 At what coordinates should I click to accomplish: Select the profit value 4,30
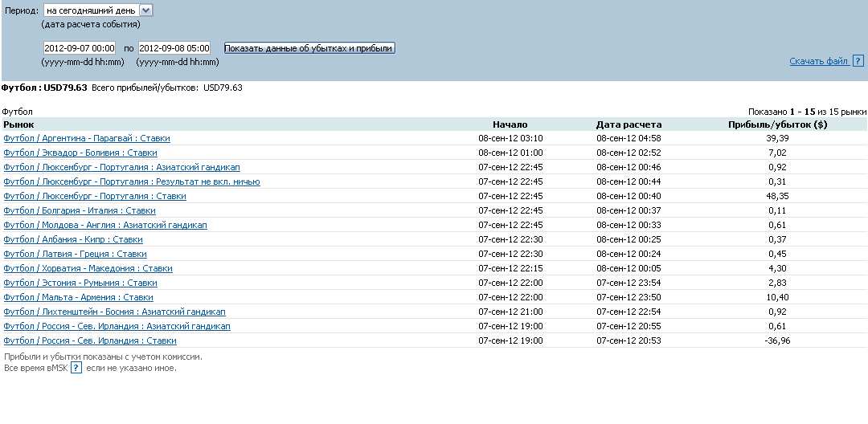tap(778, 268)
